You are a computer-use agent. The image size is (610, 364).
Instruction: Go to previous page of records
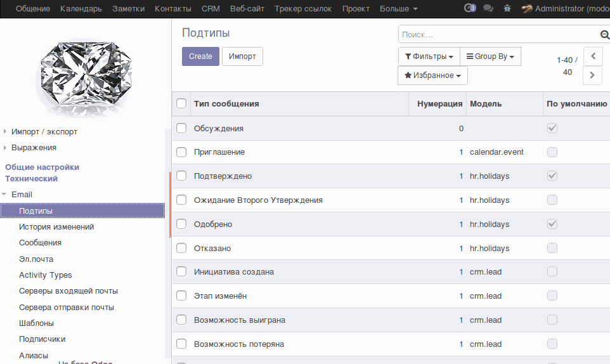click(592, 56)
